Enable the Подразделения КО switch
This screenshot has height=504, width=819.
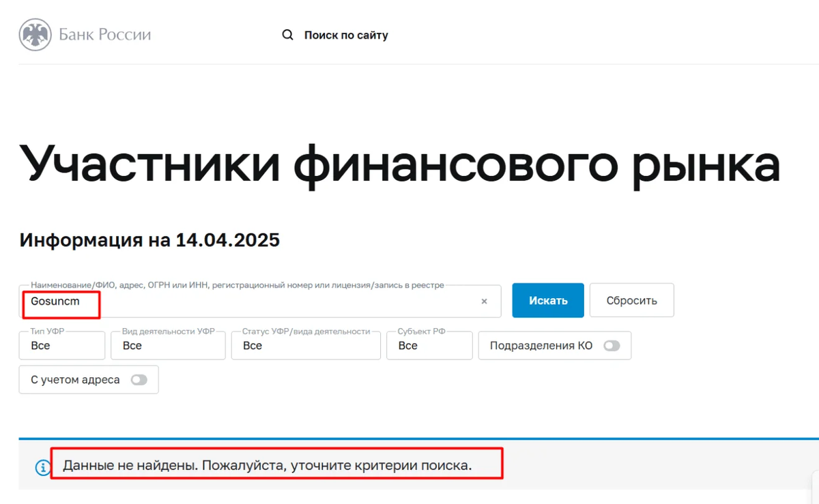pyautogui.click(x=612, y=346)
